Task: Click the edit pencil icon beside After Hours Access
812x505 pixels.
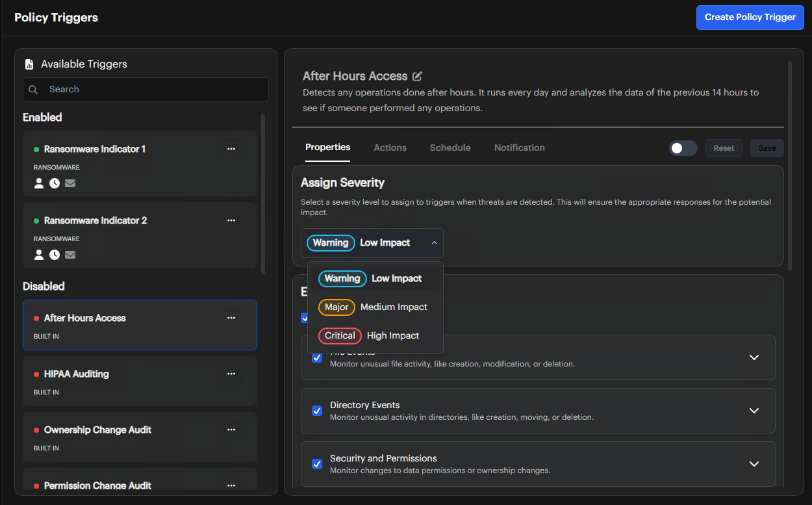Action: 418,76
